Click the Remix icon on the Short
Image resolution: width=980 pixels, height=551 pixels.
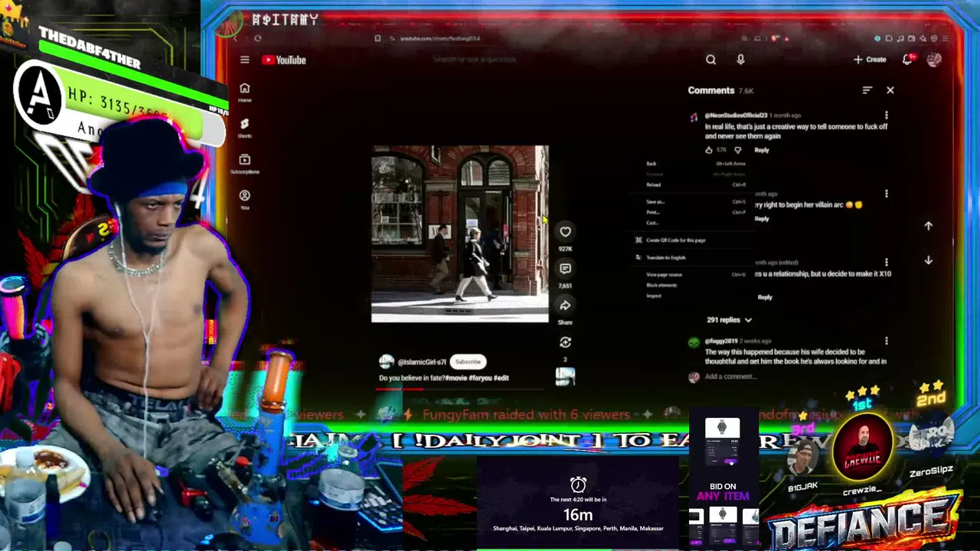point(565,342)
